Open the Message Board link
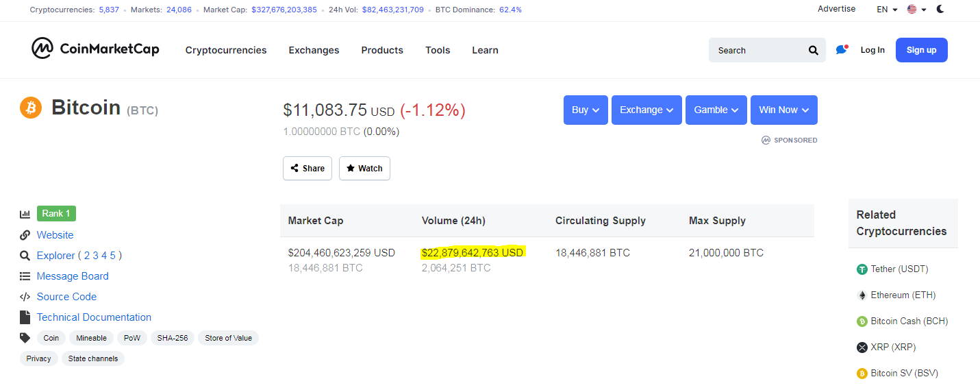 (x=73, y=276)
